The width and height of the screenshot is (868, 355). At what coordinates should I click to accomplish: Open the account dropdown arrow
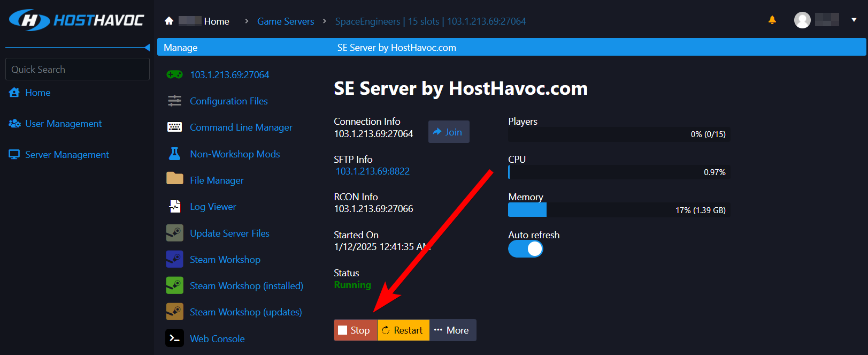tap(854, 20)
